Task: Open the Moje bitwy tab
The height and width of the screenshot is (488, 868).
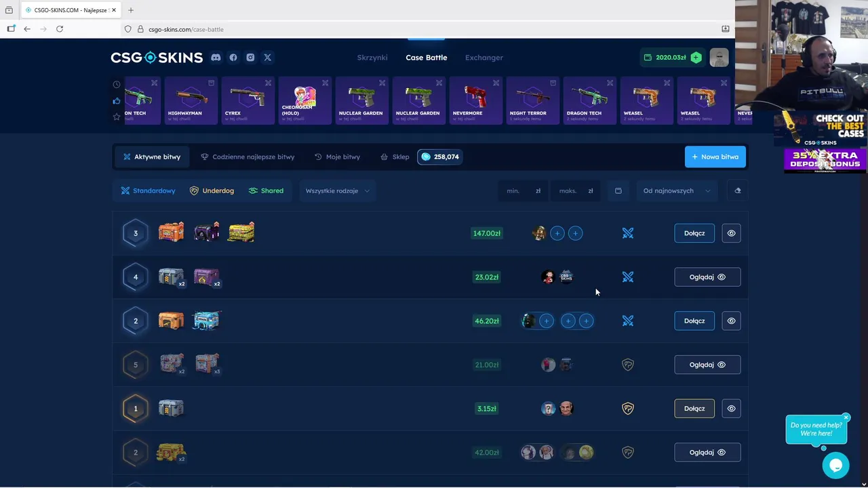Action: coord(337,157)
